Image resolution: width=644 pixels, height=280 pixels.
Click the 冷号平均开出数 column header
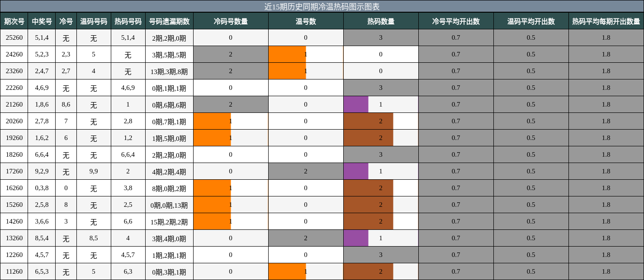tap(456, 21)
